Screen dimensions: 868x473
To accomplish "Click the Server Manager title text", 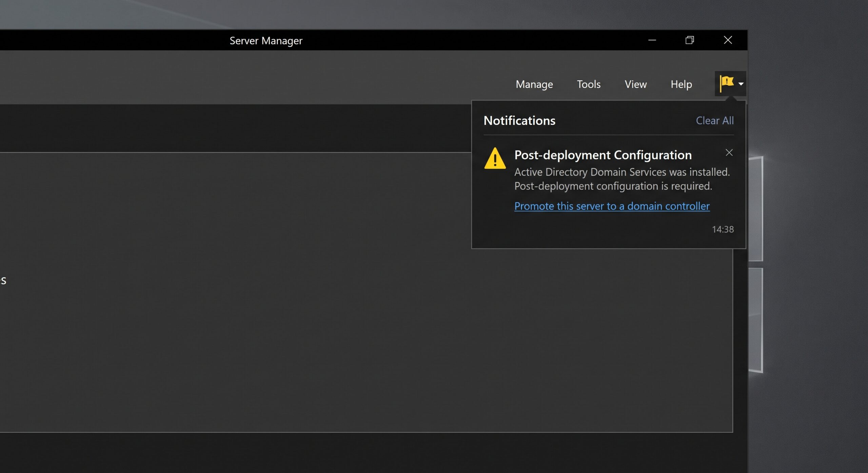I will (266, 41).
